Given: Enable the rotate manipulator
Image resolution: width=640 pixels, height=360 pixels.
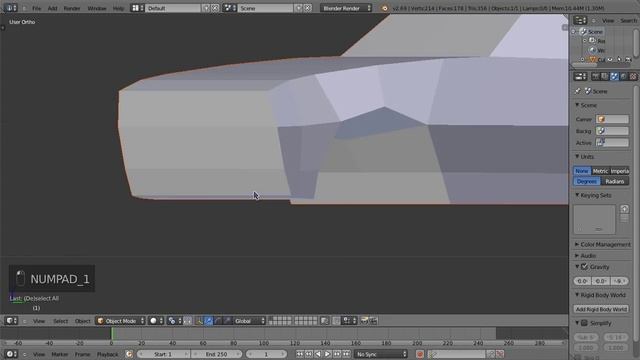Looking at the screenshot, I should (218, 321).
